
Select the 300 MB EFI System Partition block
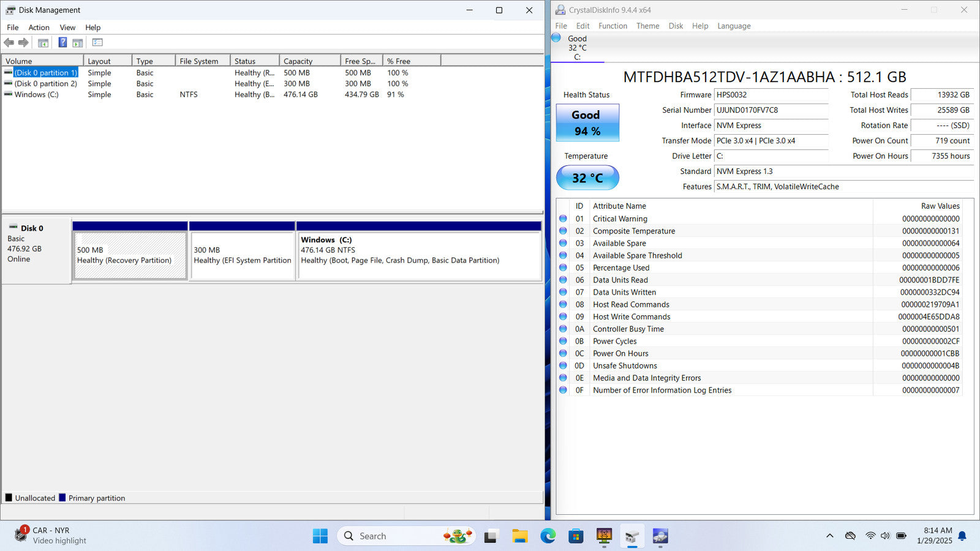pos(243,255)
